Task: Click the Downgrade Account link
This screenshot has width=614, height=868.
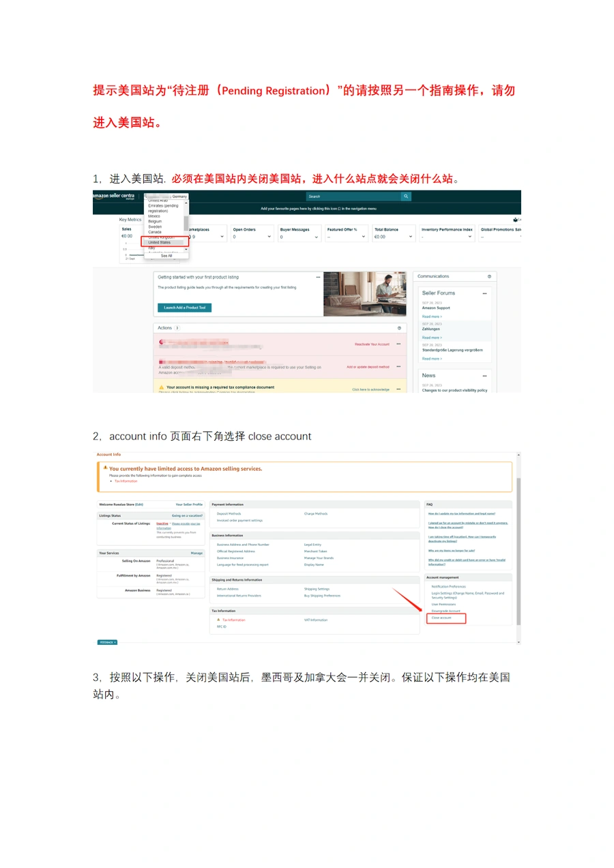Action: point(446,611)
